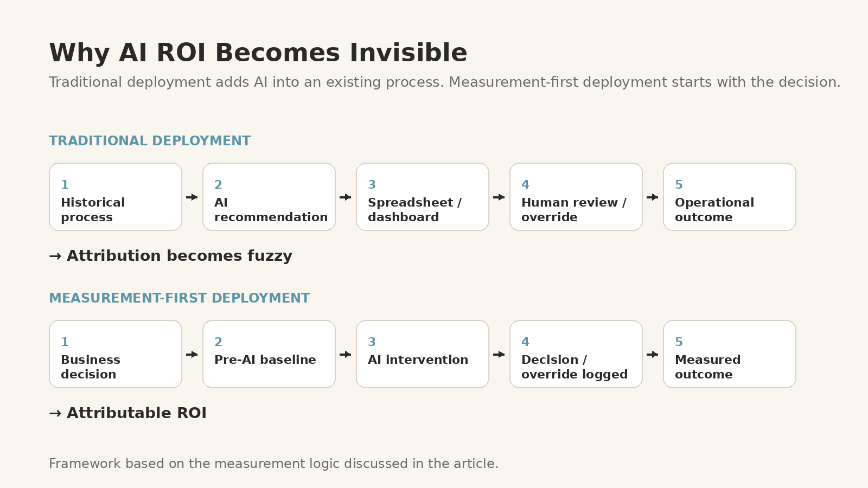868x488 pixels.
Task: Click the Decision / override logged box
Action: 576,354
